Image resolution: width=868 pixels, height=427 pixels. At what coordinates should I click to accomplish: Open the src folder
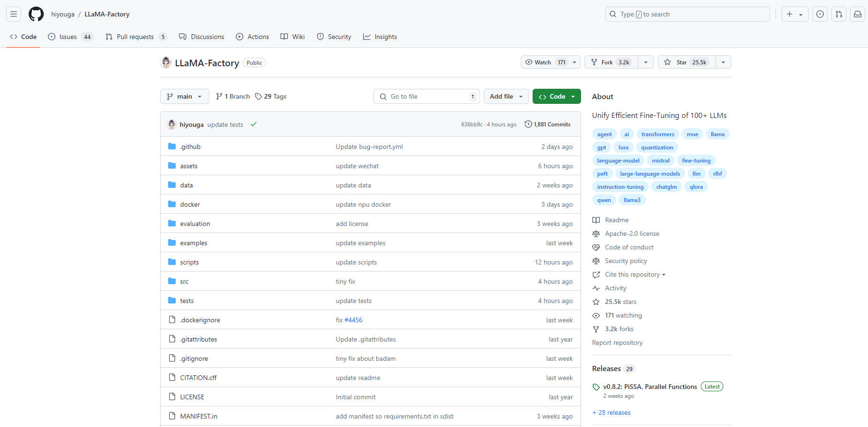184,281
